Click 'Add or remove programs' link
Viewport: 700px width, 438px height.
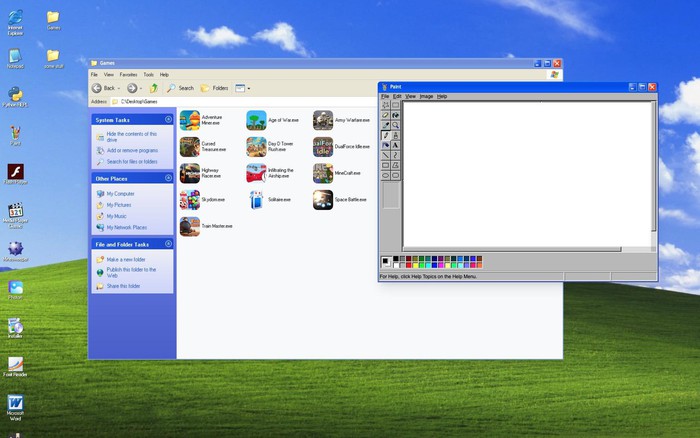[x=132, y=150]
